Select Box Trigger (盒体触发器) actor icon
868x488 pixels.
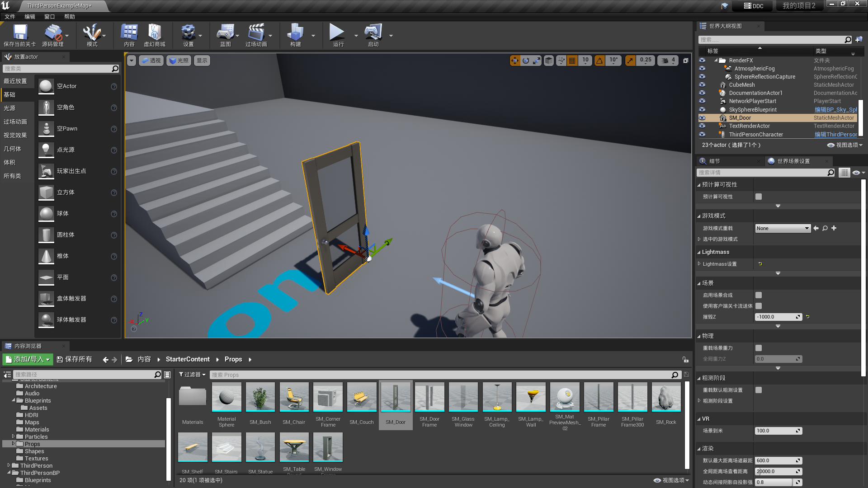[46, 299]
